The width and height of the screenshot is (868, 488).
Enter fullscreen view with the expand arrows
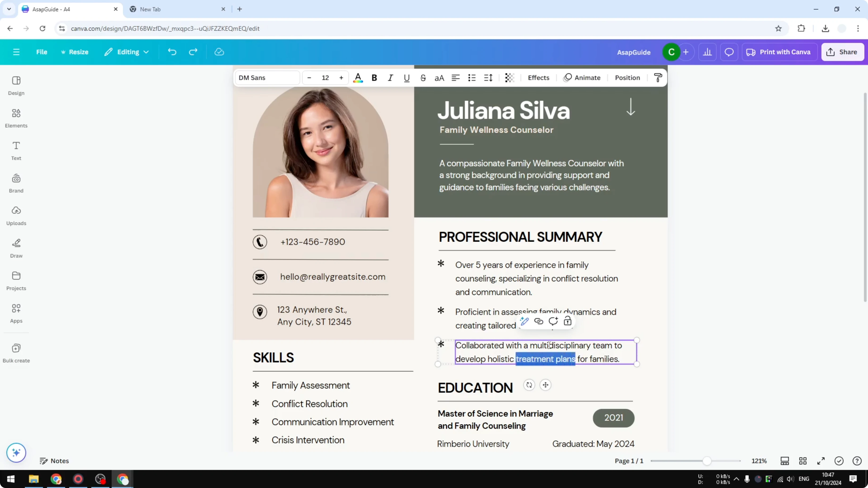click(x=821, y=461)
